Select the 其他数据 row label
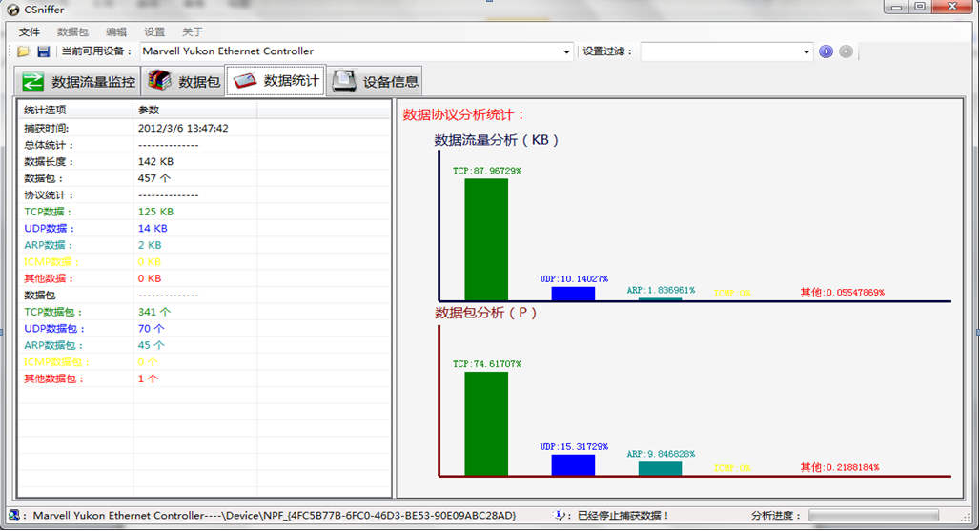The image size is (980, 531). pyautogui.click(x=49, y=278)
